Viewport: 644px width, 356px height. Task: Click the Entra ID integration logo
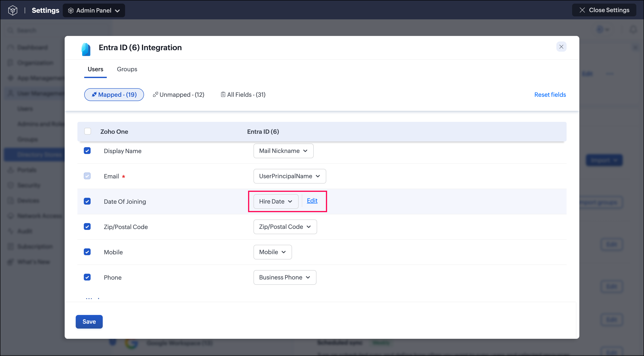click(86, 49)
